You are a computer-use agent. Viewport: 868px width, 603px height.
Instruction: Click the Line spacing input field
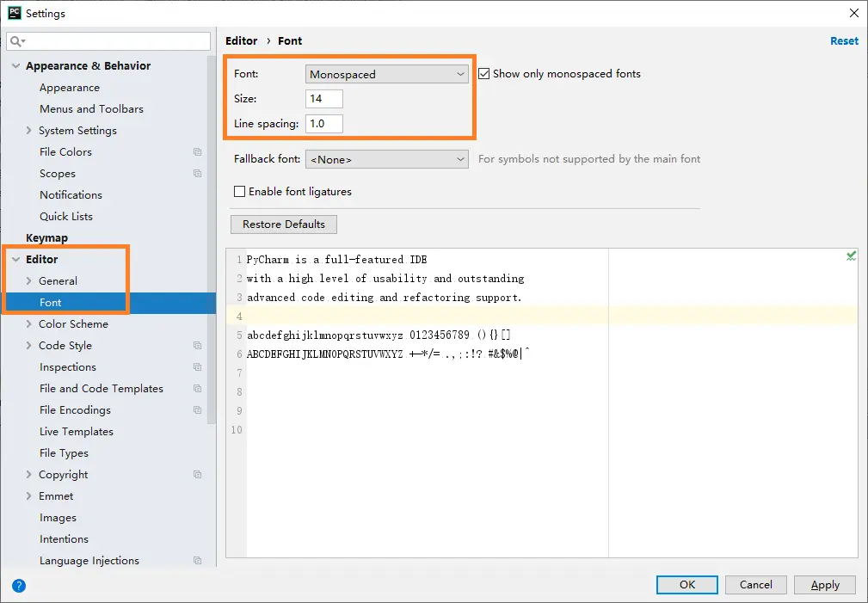click(323, 124)
